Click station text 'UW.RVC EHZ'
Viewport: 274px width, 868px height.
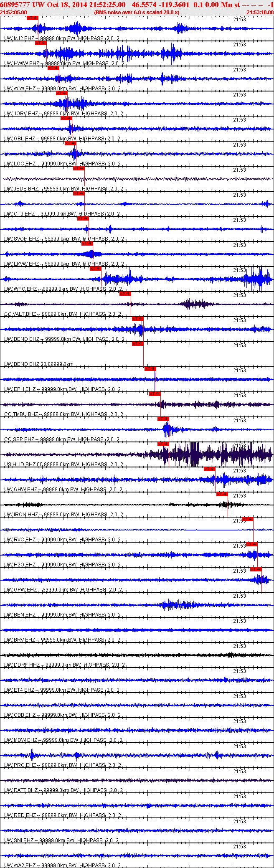pyautogui.click(x=20, y=540)
